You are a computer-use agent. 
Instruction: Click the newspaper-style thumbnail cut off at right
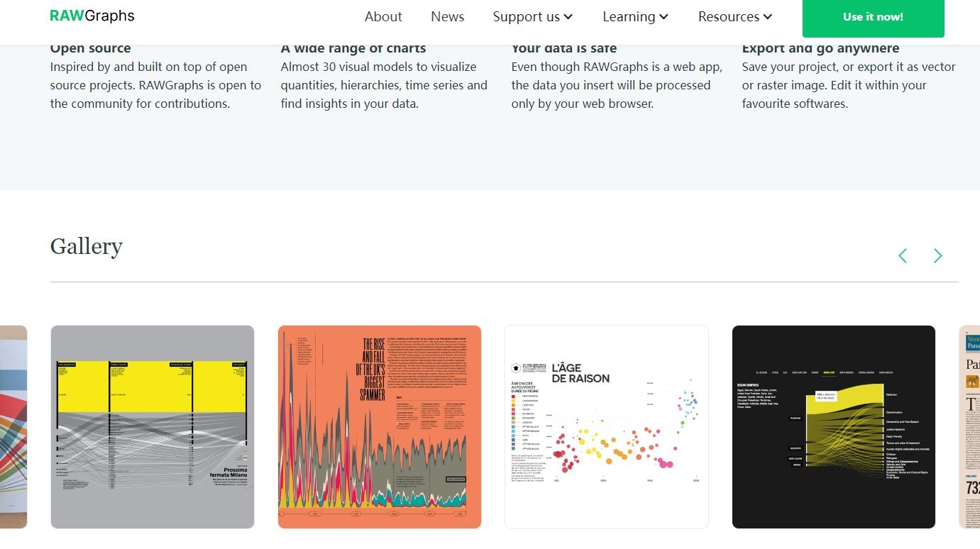(x=969, y=427)
